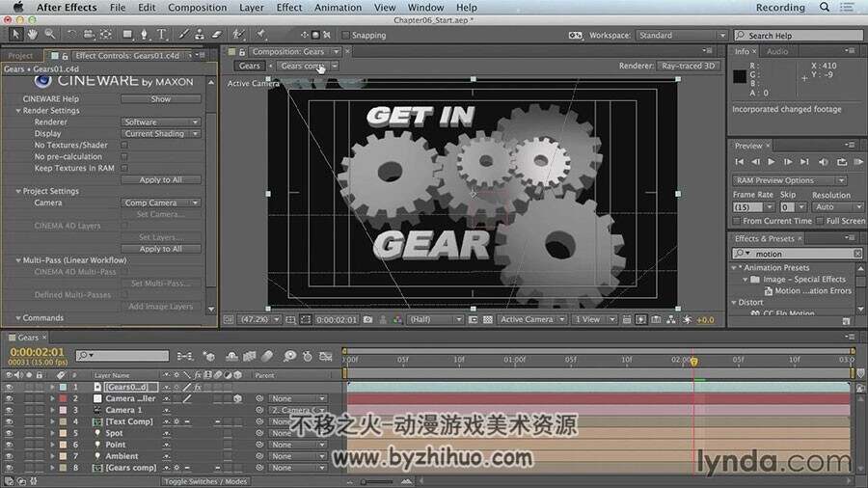Open the Layer menu
The height and width of the screenshot is (488, 868).
[x=252, y=7]
